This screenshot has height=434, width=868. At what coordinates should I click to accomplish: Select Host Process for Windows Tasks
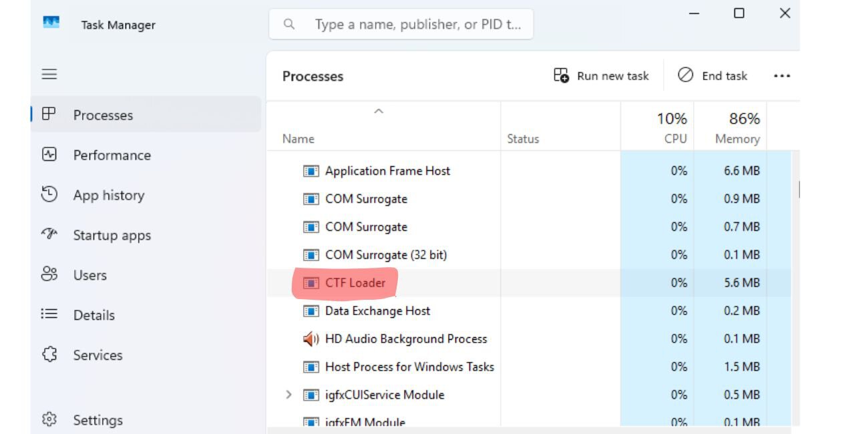pos(529,367)
